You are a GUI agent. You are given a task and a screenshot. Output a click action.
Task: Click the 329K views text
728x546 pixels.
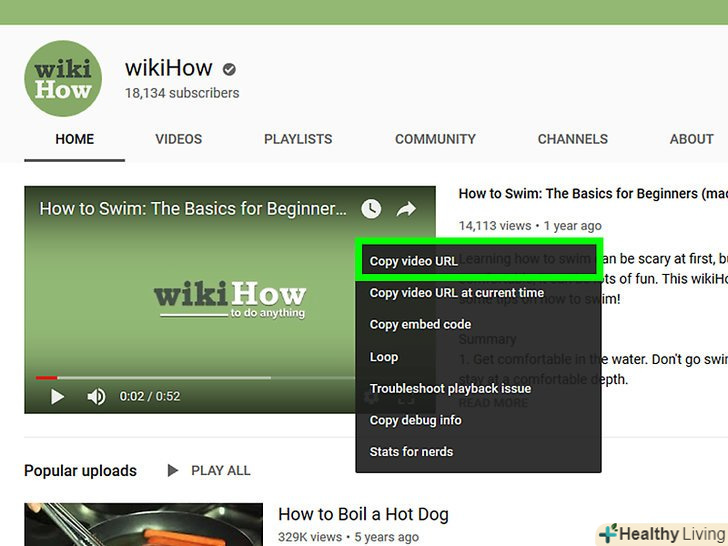click(310, 537)
